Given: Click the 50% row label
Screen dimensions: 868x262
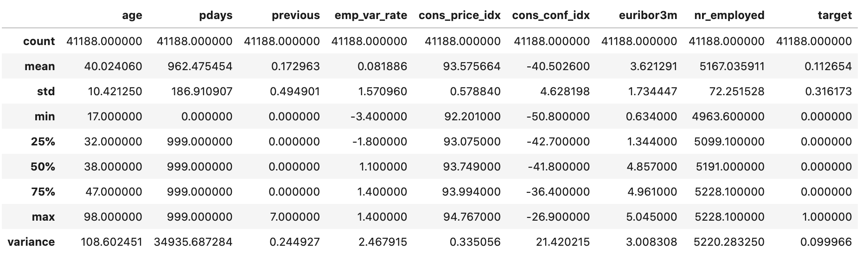Looking at the screenshot, I should 43,167.
